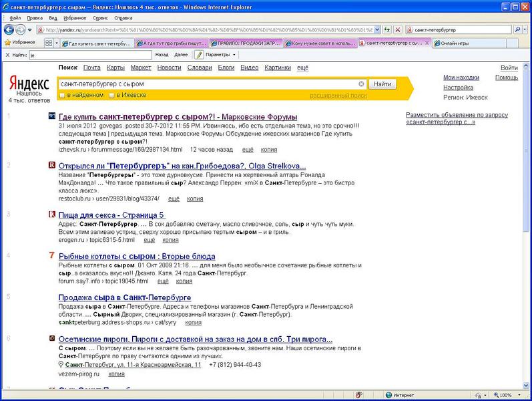
Task: Open Yandex Почта link
Action: coord(92,68)
